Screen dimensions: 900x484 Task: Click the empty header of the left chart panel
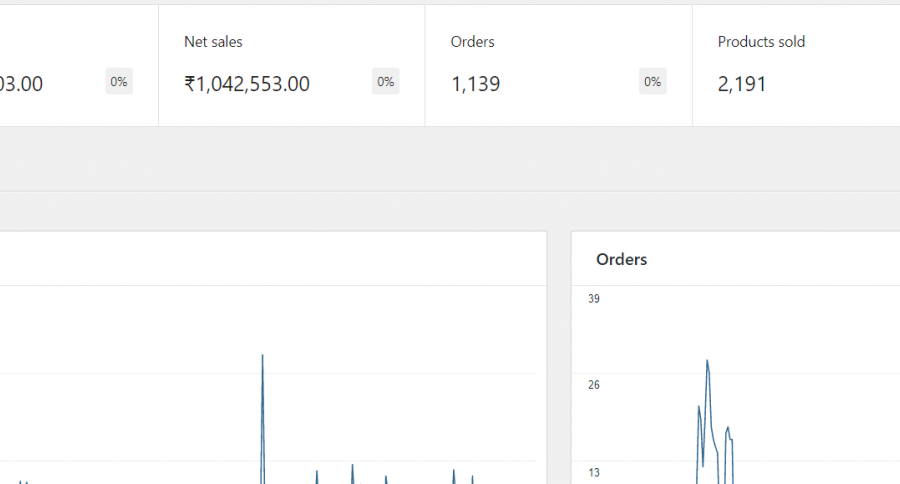270,259
